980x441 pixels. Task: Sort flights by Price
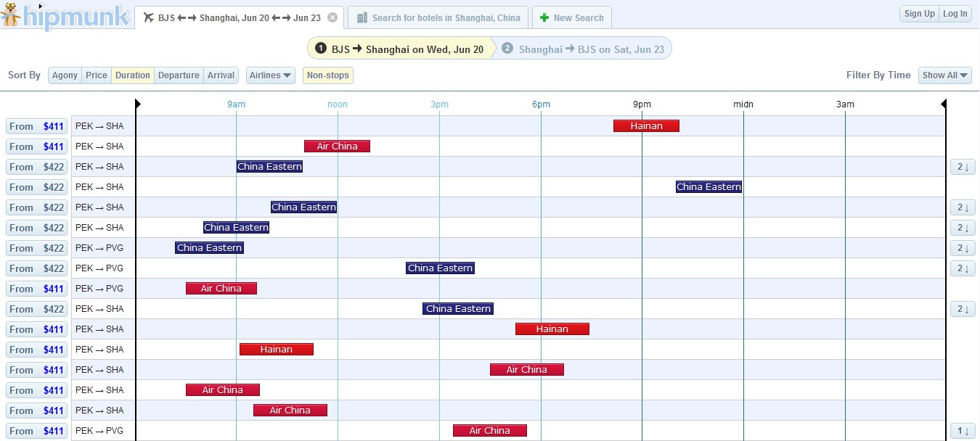pyautogui.click(x=97, y=75)
